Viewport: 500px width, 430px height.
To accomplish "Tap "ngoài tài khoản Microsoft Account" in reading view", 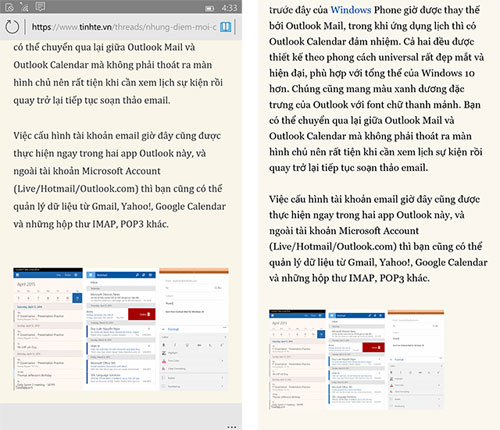I will coord(344,231).
